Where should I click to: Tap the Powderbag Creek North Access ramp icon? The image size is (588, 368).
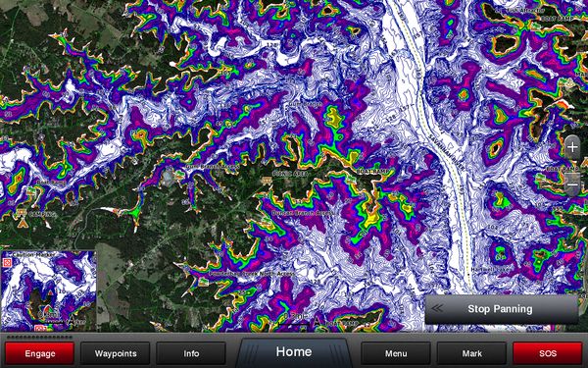tap(203, 282)
